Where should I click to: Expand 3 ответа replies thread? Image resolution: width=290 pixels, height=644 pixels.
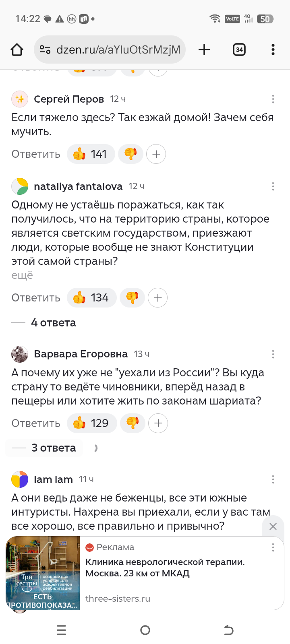(x=53, y=448)
